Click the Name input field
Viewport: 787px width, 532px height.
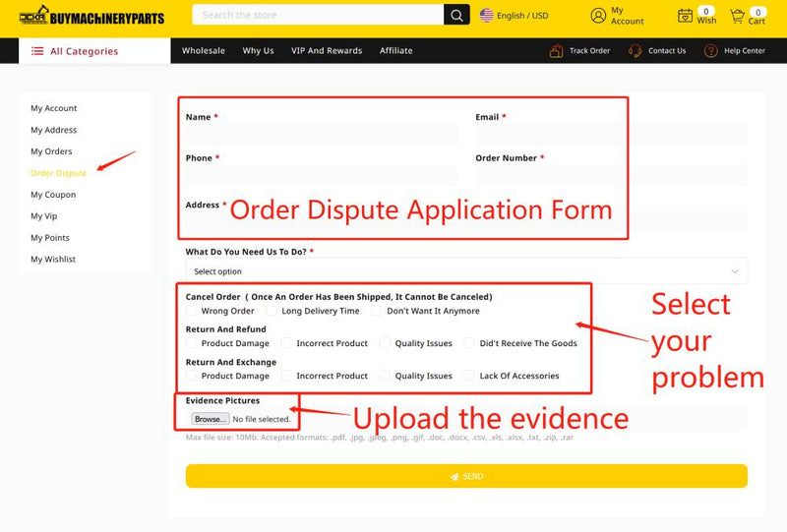tap(322, 135)
